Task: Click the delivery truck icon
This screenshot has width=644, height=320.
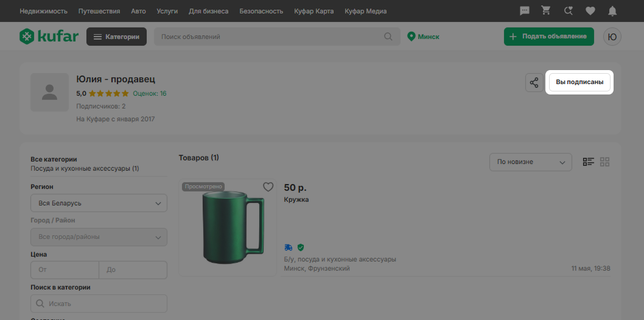Action: (289, 247)
